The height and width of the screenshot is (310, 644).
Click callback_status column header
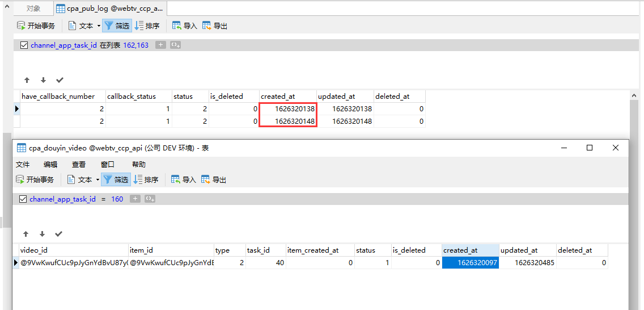[139, 97]
